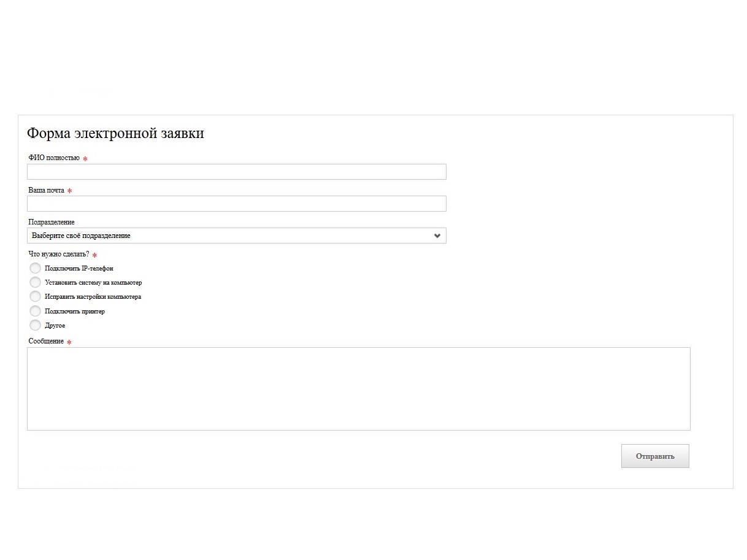Screen dimensions: 747x560
Task: Click the 'Сообщение' label above the text area
Action: [x=46, y=341]
